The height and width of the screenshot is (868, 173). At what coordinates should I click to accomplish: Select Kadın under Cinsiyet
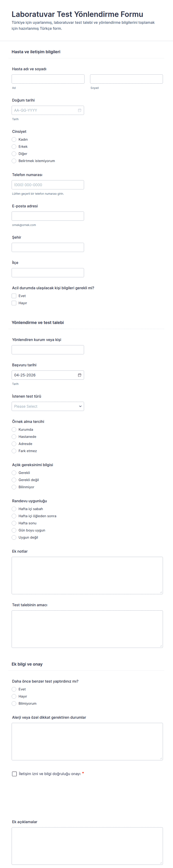[14, 140]
